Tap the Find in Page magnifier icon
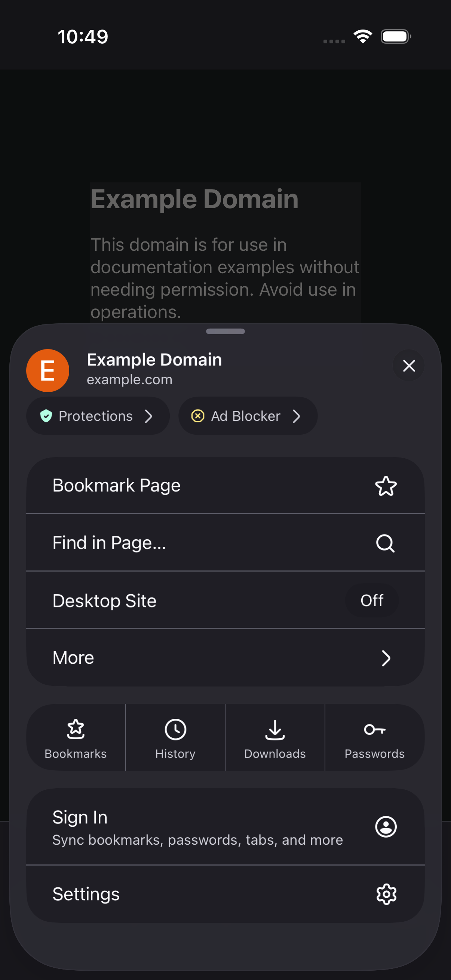 point(385,543)
